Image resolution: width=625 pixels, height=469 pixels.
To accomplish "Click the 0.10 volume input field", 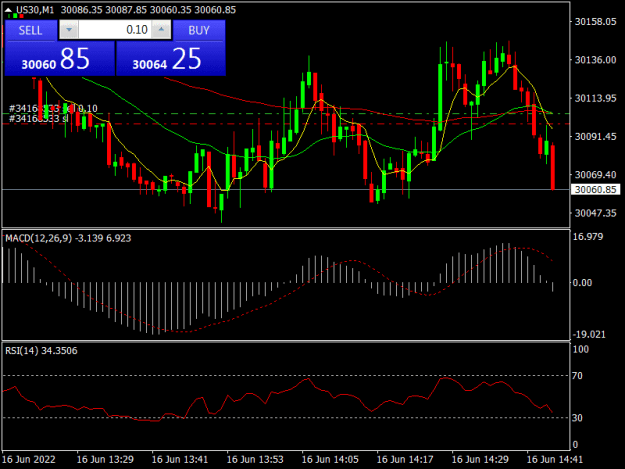I will (115, 30).
